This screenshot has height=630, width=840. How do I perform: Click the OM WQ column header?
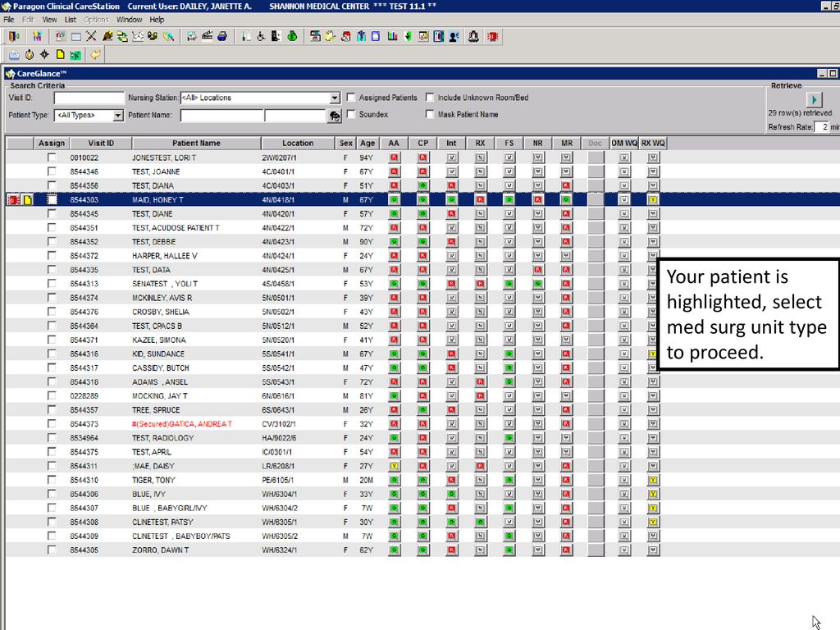(624, 143)
